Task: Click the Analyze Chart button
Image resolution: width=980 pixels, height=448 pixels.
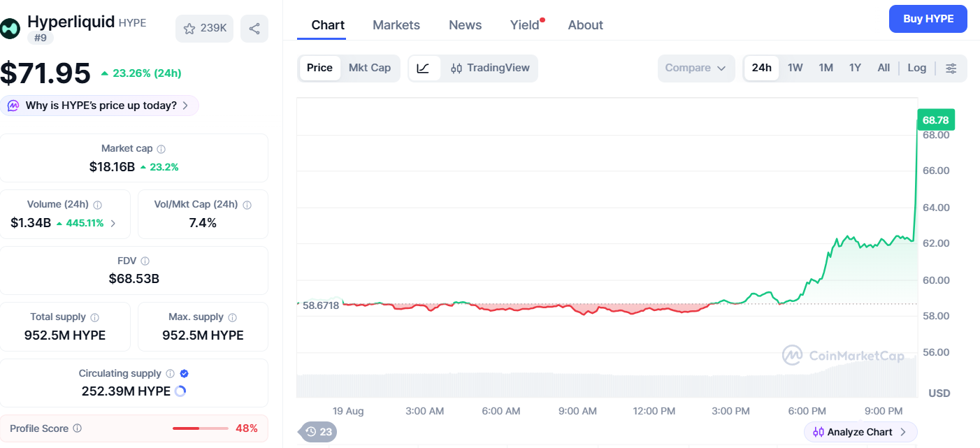Action: 860,432
